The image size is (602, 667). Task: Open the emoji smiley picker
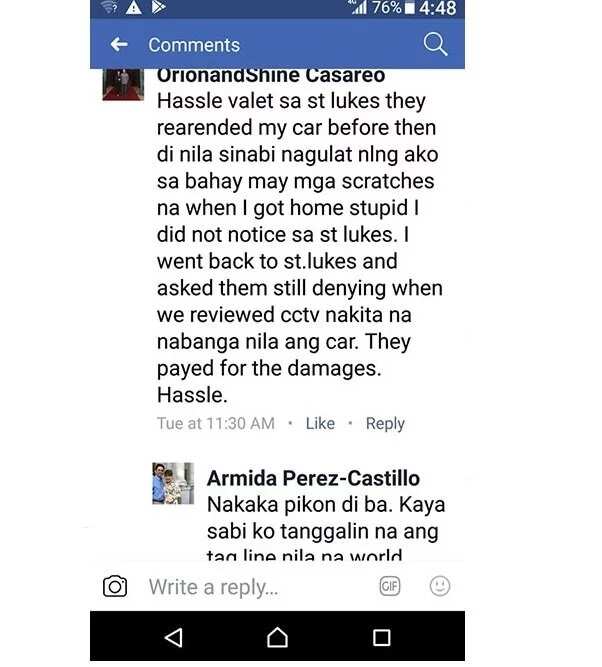click(440, 586)
